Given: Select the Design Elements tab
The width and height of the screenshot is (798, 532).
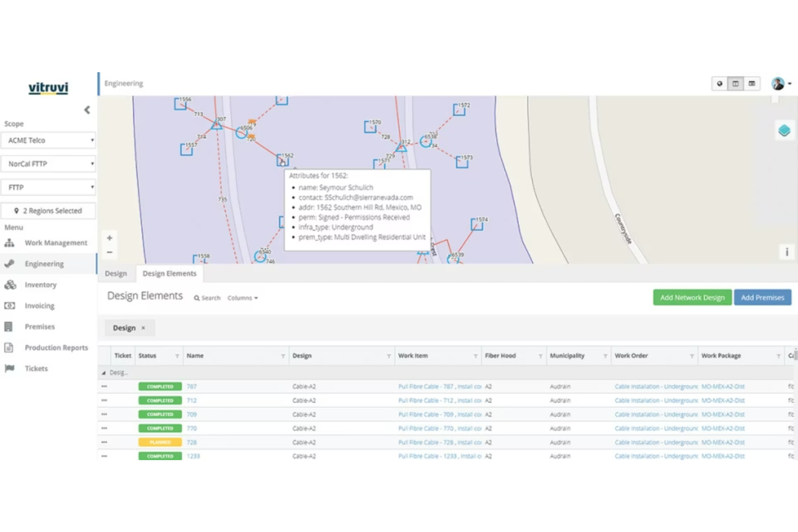Looking at the screenshot, I should pos(169,273).
